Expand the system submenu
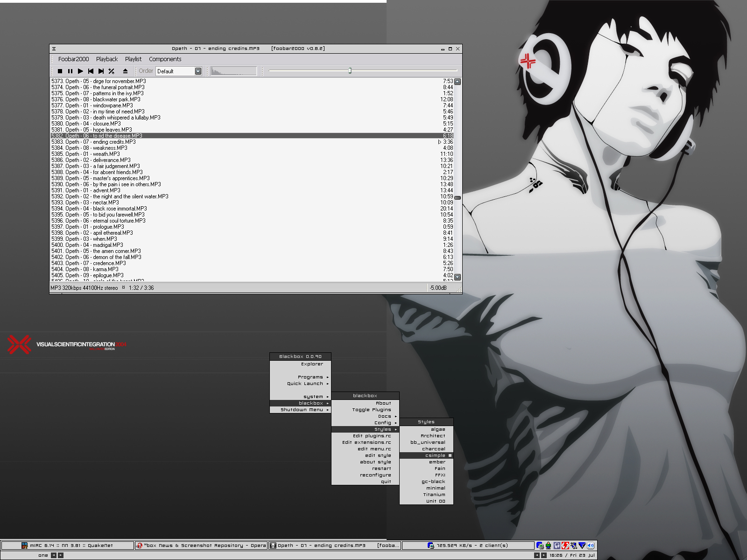 coord(300,397)
